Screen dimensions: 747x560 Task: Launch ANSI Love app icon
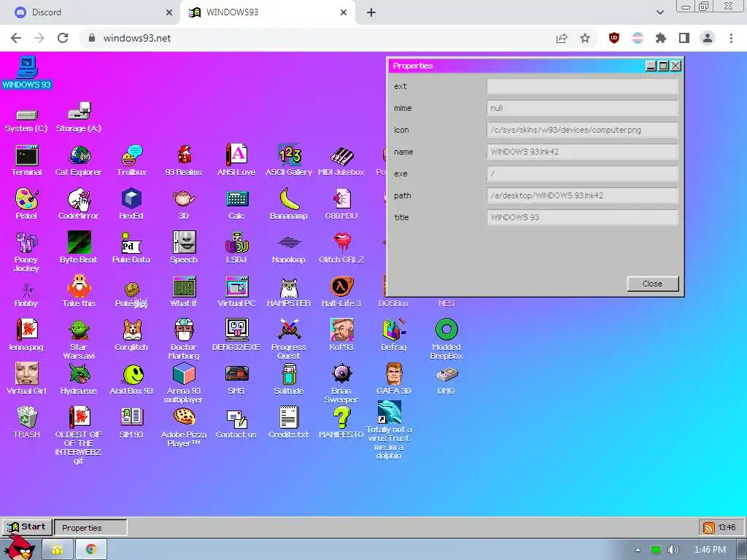click(x=236, y=160)
